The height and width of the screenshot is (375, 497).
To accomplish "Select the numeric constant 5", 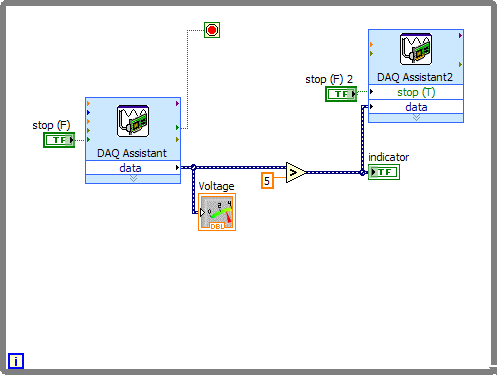I will coord(267,181).
